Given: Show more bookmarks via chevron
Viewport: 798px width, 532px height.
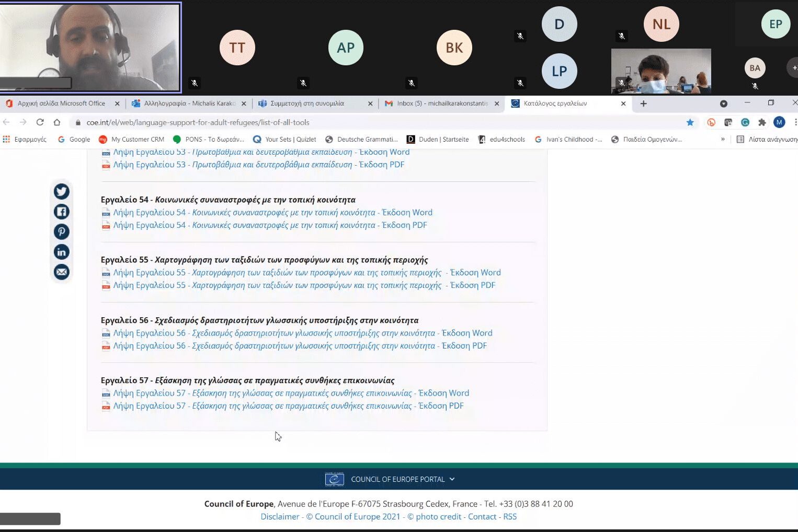Looking at the screenshot, I should point(723,140).
